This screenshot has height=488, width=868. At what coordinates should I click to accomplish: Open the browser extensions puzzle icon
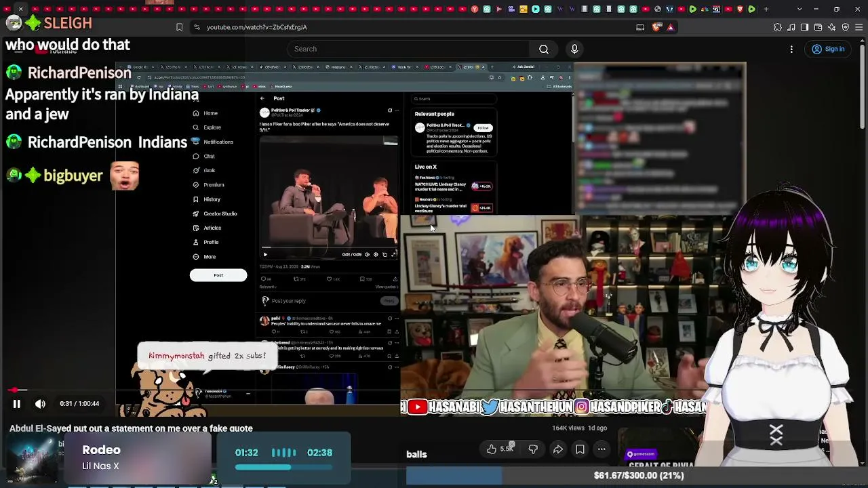click(778, 27)
